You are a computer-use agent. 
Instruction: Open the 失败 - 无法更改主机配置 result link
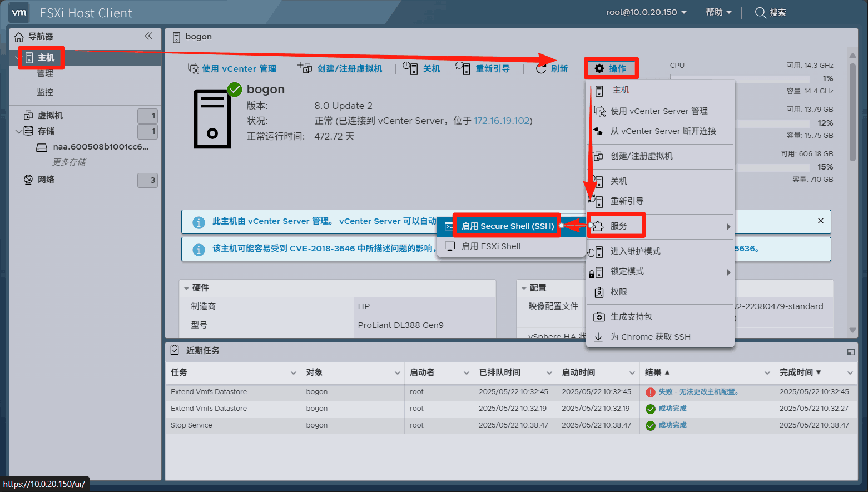(x=698, y=392)
